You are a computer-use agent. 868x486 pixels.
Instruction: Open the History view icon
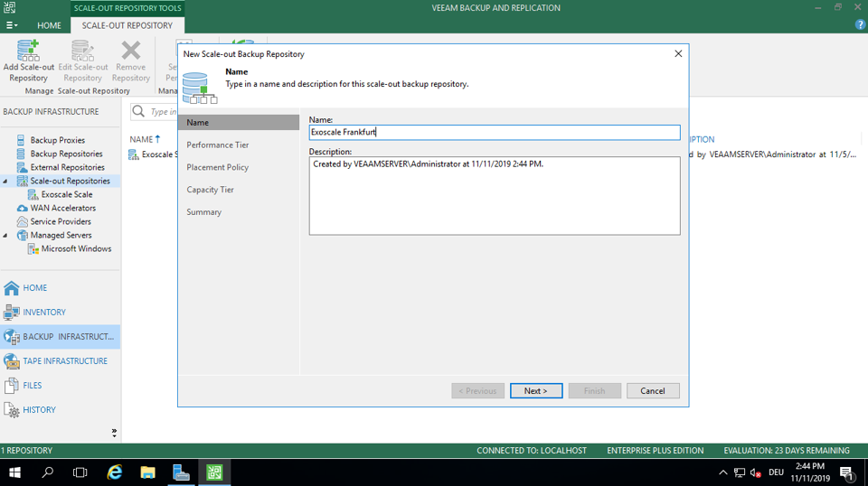(x=12, y=410)
